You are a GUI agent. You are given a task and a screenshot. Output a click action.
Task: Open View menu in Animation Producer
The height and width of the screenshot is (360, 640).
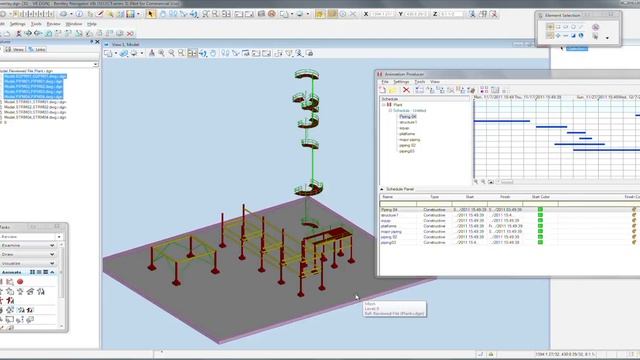[435, 82]
